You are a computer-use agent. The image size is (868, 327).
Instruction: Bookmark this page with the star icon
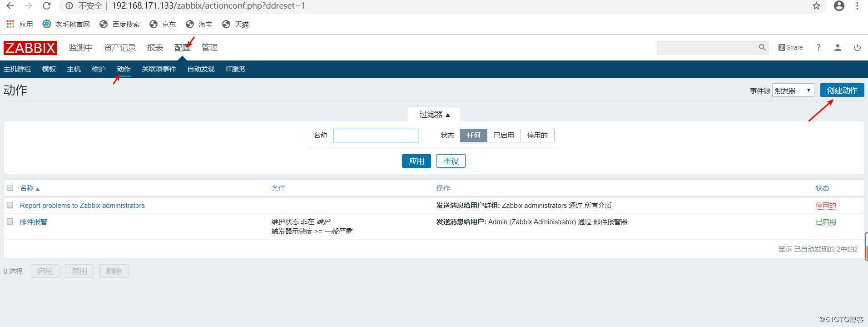pyautogui.click(x=816, y=6)
